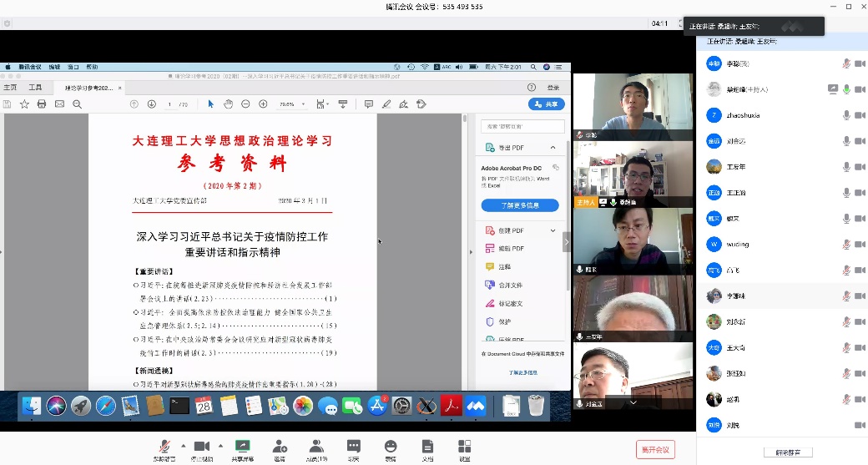This screenshot has height=465, width=868.
Task: Bookmark the PDF with the star icon
Action: point(24,104)
